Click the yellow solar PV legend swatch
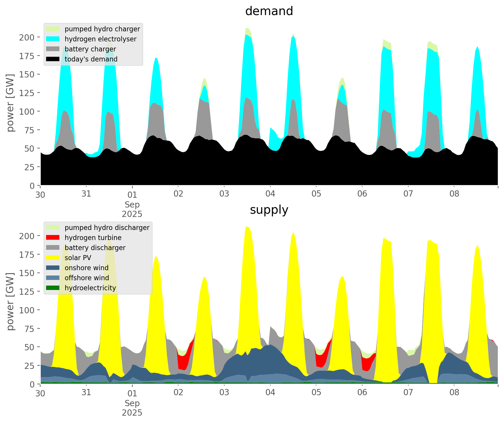The image size is (504, 423). click(x=53, y=258)
